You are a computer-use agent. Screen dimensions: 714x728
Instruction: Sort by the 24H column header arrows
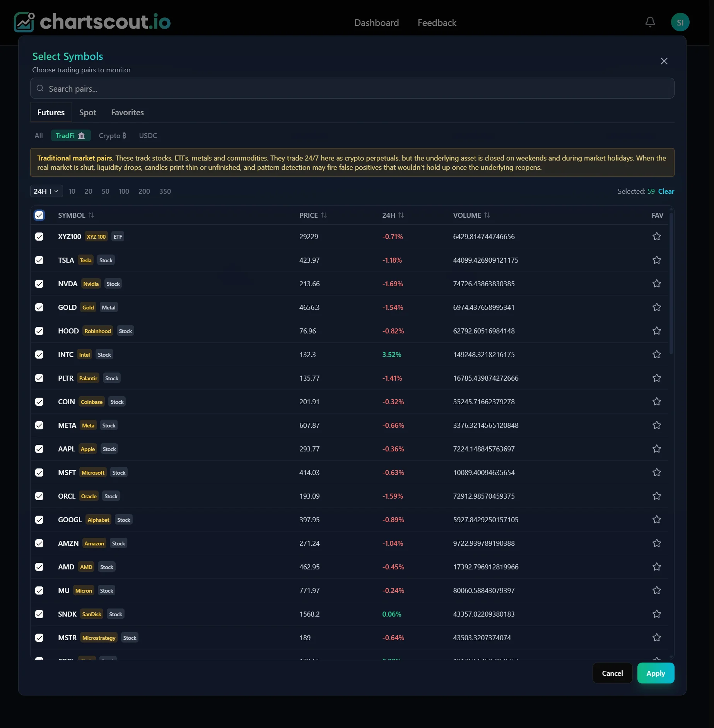coord(401,215)
